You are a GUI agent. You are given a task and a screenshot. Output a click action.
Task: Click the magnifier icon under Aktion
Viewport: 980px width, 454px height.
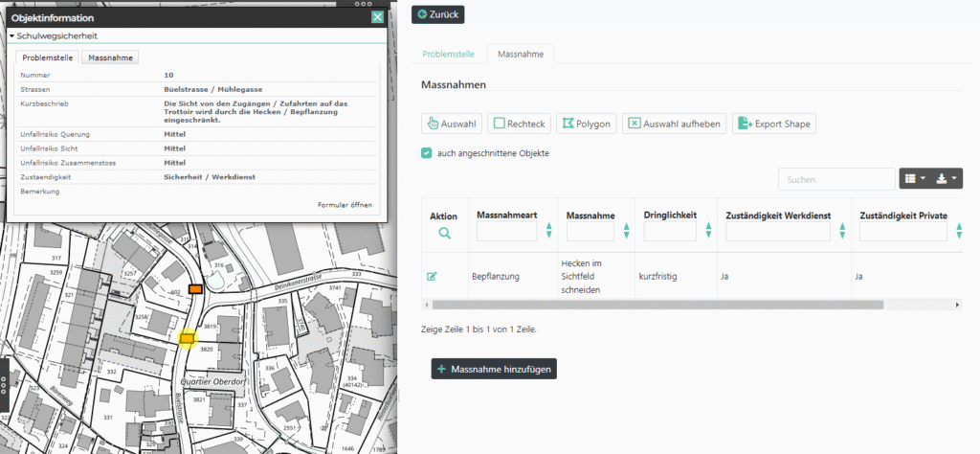[x=444, y=233]
